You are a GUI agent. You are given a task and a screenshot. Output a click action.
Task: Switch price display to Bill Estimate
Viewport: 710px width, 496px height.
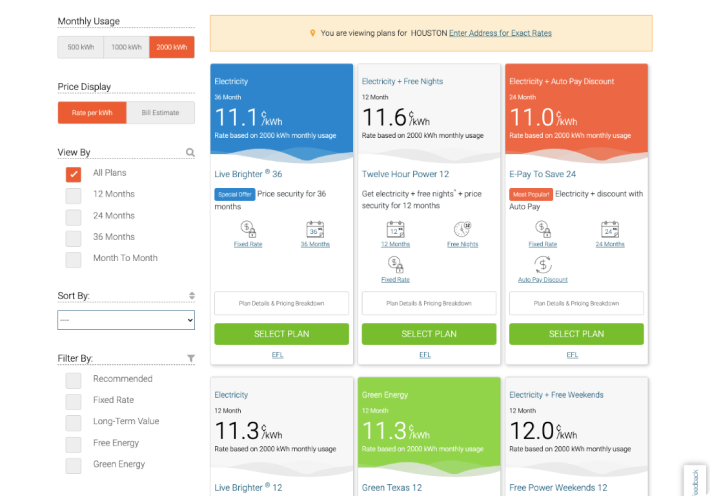click(160, 113)
